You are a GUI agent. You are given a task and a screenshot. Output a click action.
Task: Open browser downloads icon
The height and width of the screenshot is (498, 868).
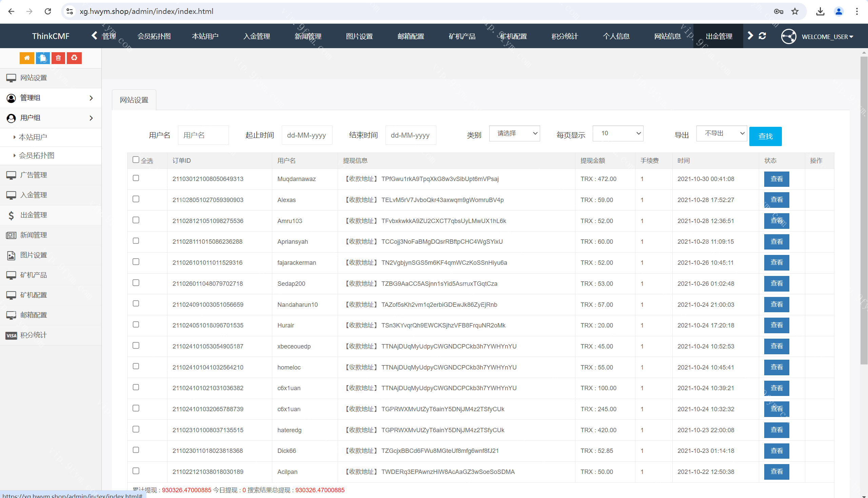coord(820,11)
